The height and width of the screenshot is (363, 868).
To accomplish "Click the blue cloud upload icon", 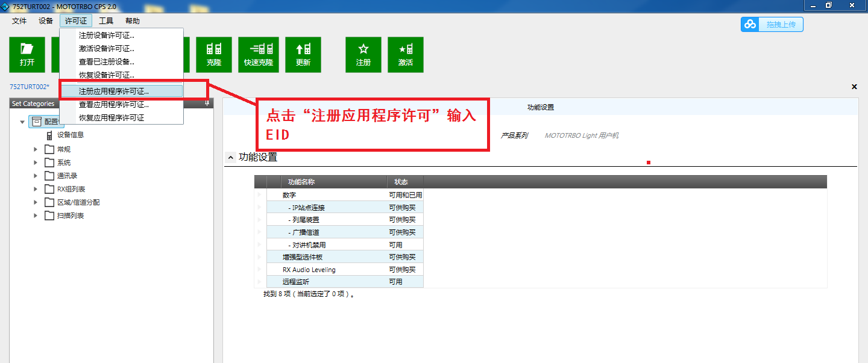I will click(750, 24).
